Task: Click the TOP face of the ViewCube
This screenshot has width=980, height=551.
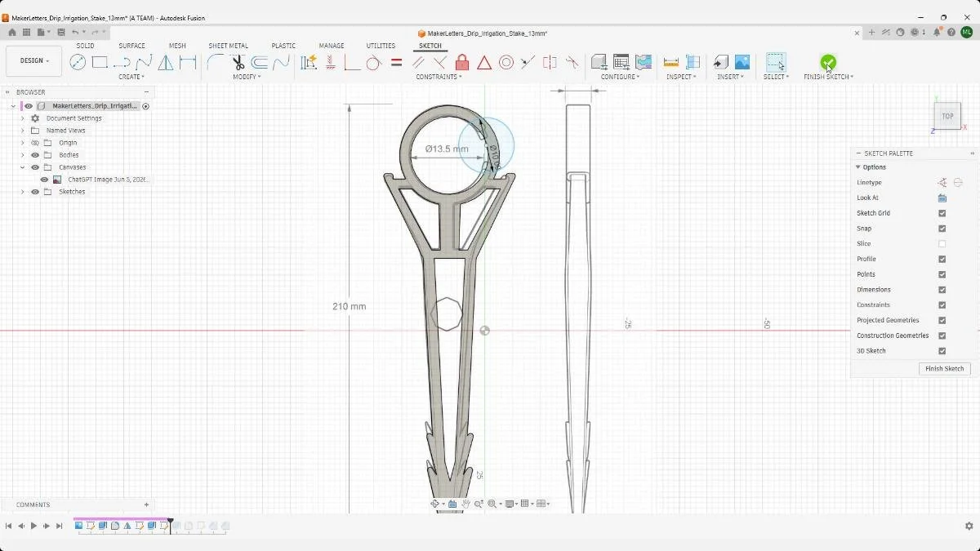Action: 947,116
